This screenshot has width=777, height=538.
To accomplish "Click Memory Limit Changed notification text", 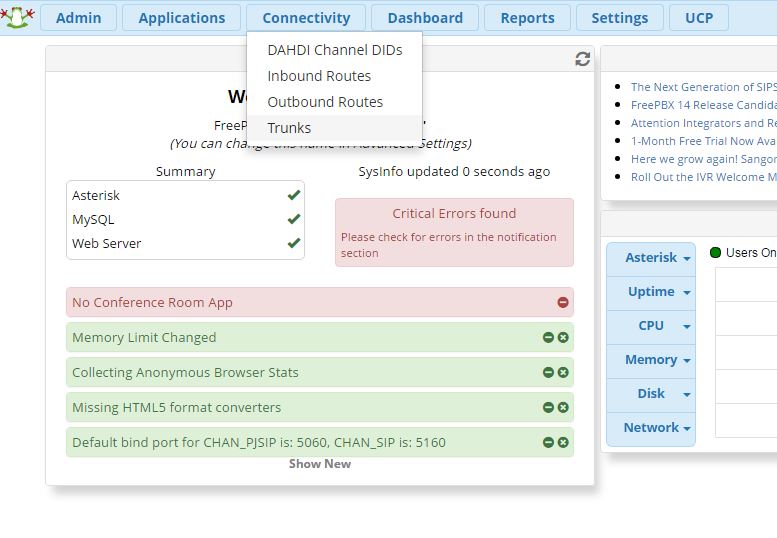I will pyautogui.click(x=144, y=337).
